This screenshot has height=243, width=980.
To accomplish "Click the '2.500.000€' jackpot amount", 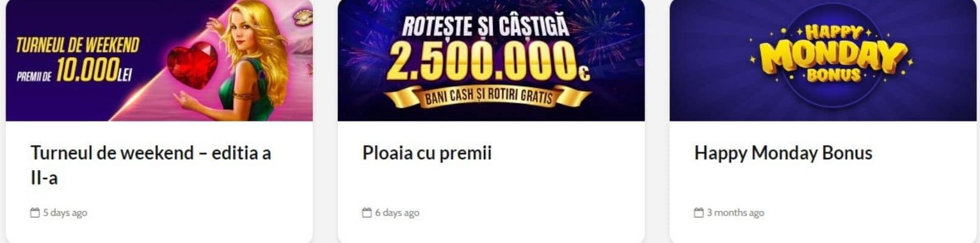I will 488,61.
